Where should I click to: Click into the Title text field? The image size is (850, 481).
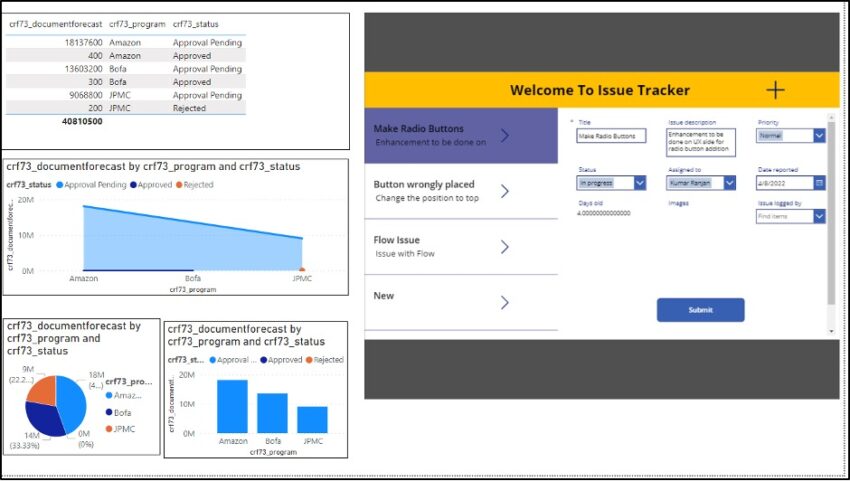click(611, 135)
